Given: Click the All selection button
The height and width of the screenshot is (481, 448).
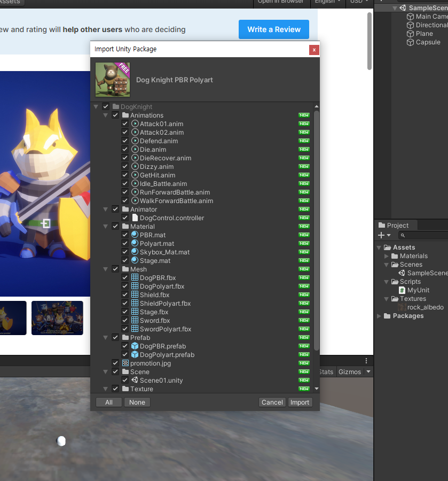Looking at the screenshot, I should [109, 402].
